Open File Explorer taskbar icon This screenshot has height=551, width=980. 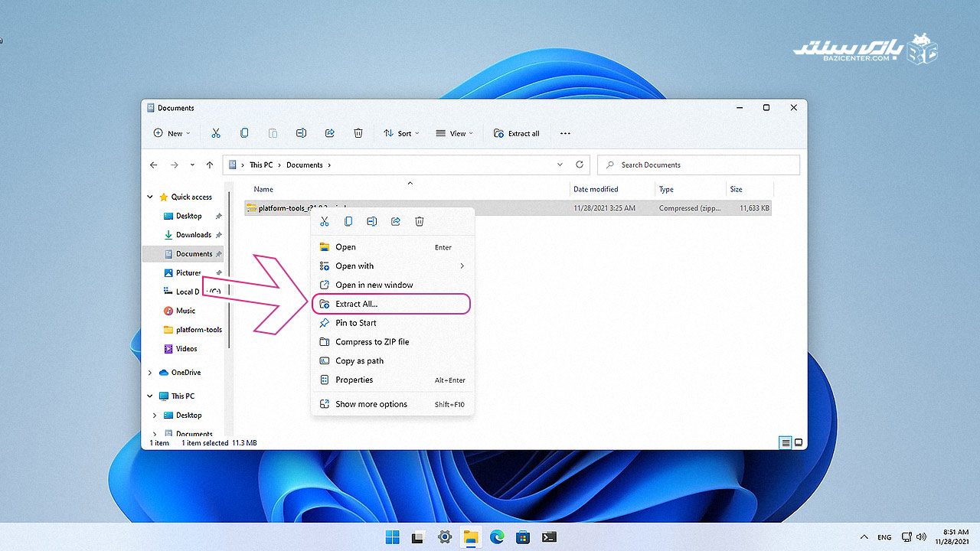click(x=471, y=536)
